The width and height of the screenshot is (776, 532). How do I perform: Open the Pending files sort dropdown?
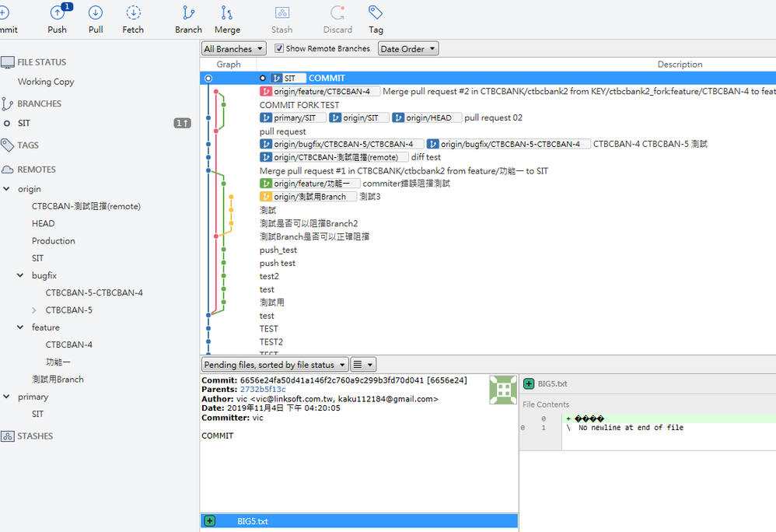coord(274,365)
